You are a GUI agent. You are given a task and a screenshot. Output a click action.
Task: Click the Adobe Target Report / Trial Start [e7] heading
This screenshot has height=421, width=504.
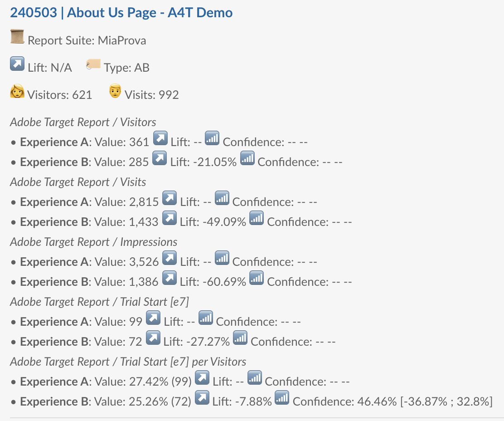pyautogui.click(x=100, y=302)
